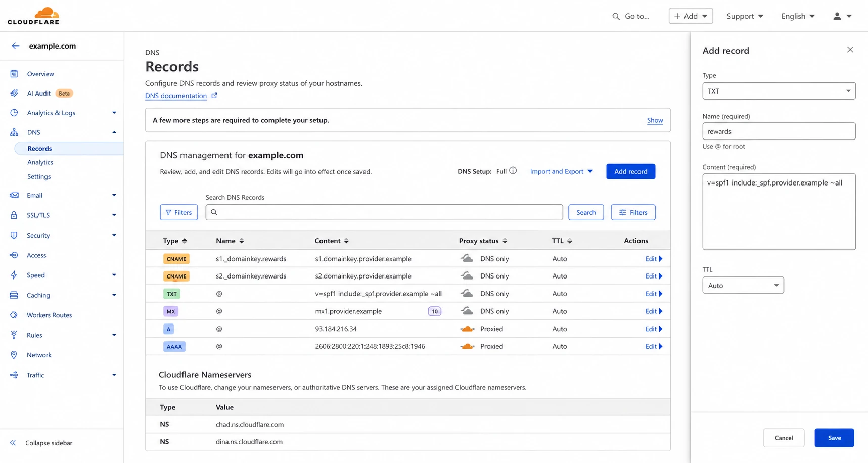Expand the Analytics & Logs sidebar section
This screenshot has width=868, height=463.
click(x=114, y=113)
